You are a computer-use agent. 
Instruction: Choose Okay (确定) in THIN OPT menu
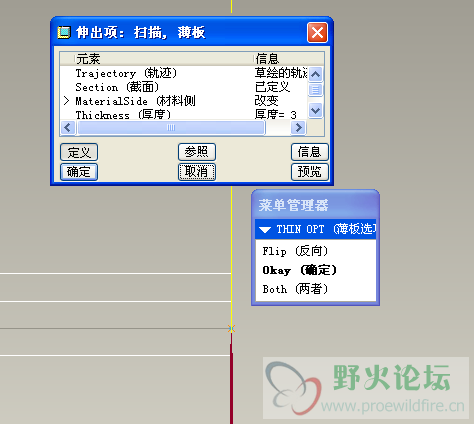point(299,270)
